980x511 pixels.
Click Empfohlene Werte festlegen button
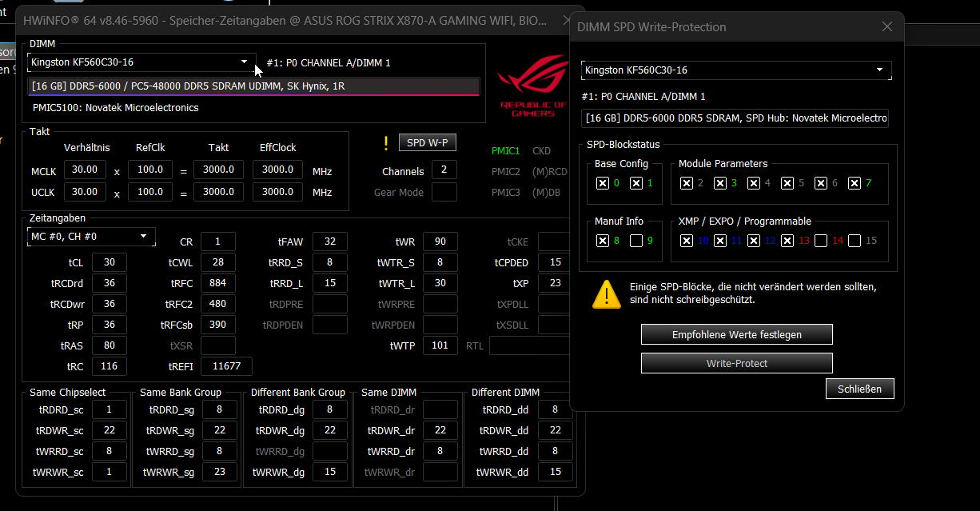[x=737, y=334]
